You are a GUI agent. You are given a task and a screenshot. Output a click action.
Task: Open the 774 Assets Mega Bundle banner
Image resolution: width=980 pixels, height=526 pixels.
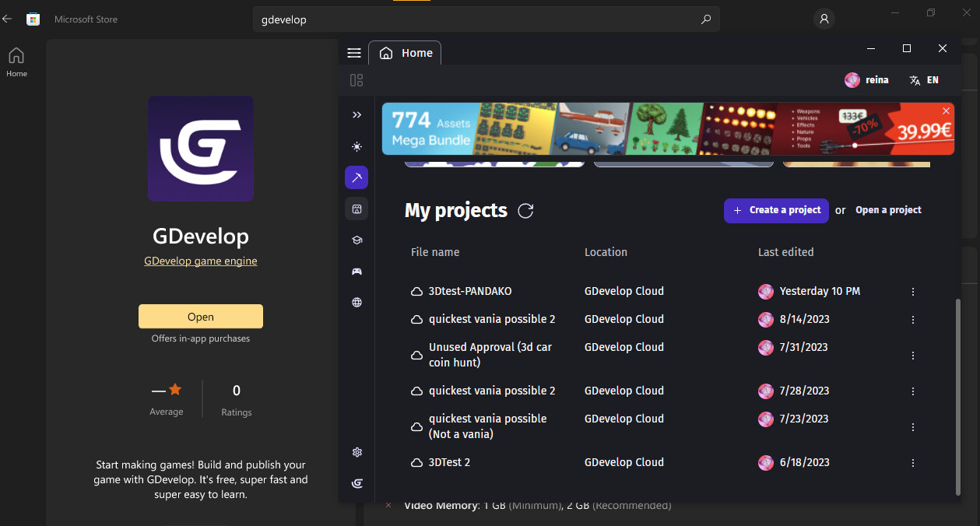(667, 128)
